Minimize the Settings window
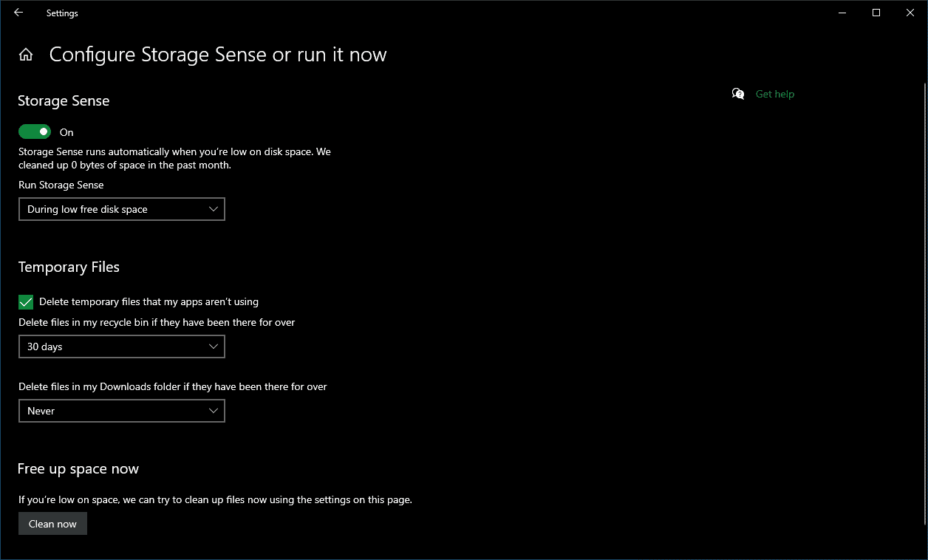The width and height of the screenshot is (928, 560). pyautogui.click(x=842, y=13)
